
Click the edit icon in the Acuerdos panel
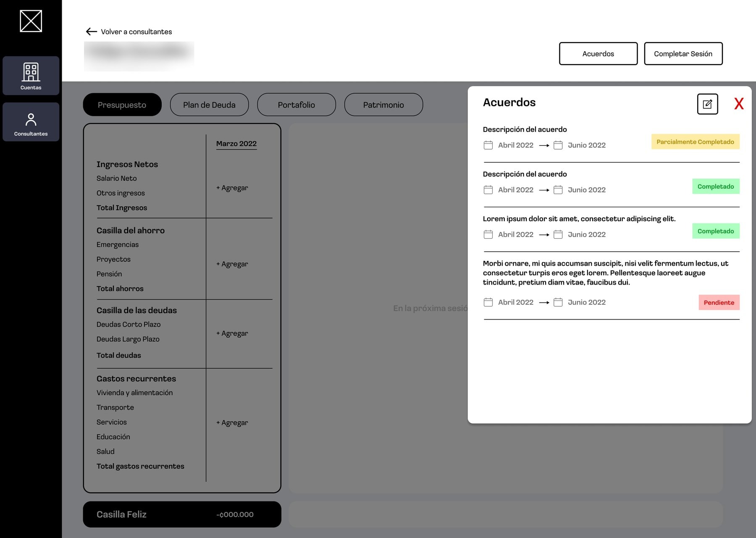(707, 104)
